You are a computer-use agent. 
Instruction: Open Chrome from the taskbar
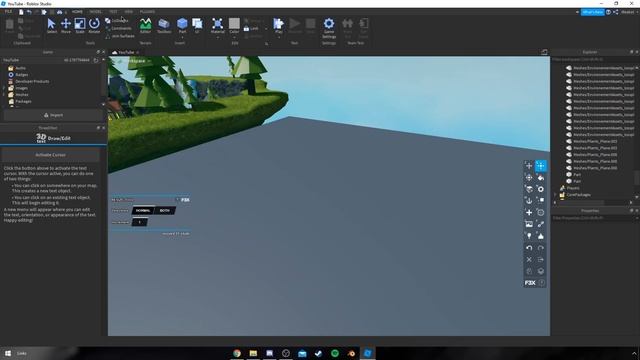tap(237, 353)
